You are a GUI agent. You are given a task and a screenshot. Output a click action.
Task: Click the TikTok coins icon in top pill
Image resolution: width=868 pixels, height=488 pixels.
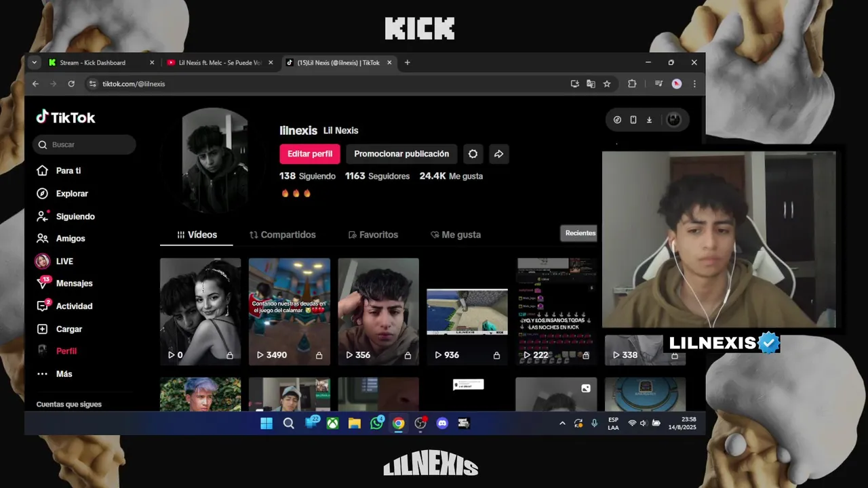tap(617, 120)
